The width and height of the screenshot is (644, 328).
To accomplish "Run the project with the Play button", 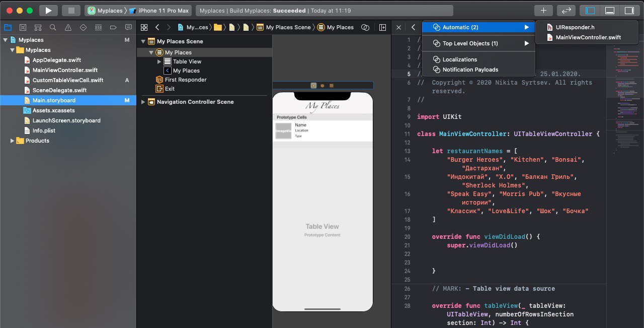I will pyautogui.click(x=48, y=10).
